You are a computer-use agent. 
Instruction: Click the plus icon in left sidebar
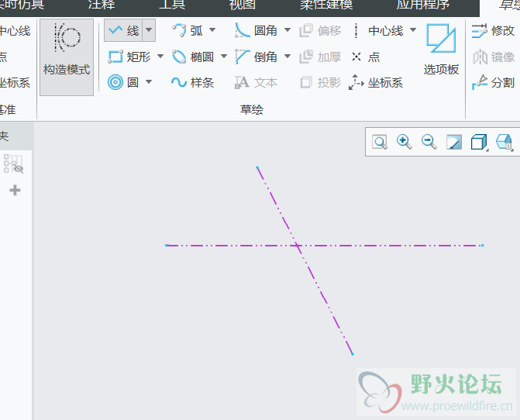(x=15, y=191)
